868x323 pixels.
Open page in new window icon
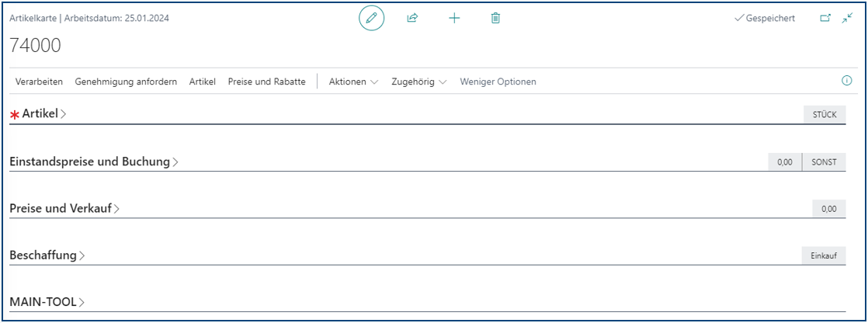click(x=825, y=19)
